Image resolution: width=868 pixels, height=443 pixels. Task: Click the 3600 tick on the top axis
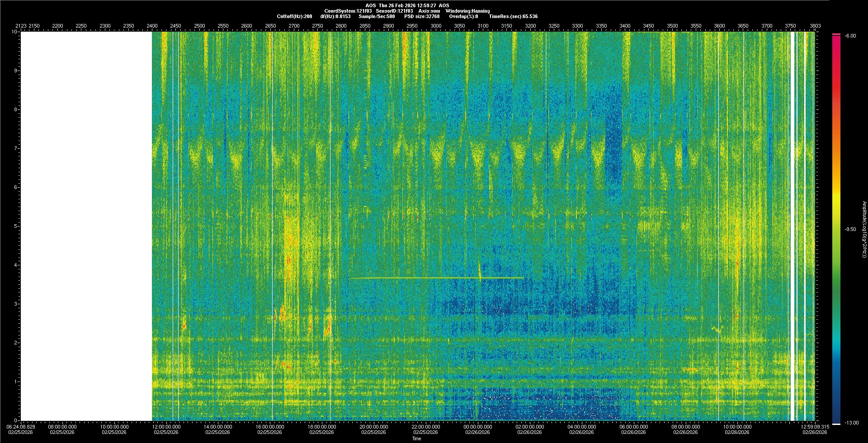719,26
